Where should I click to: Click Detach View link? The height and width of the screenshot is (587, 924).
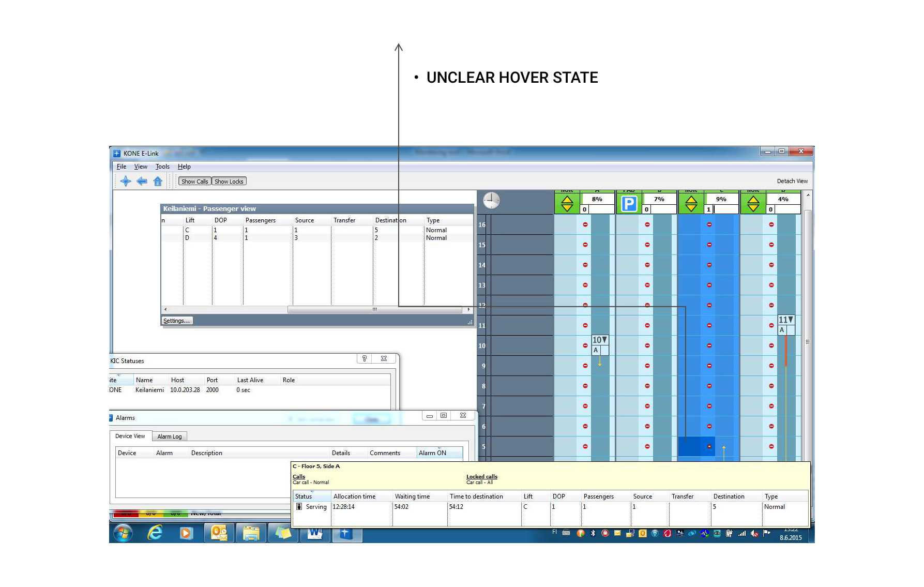click(x=792, y=181)
